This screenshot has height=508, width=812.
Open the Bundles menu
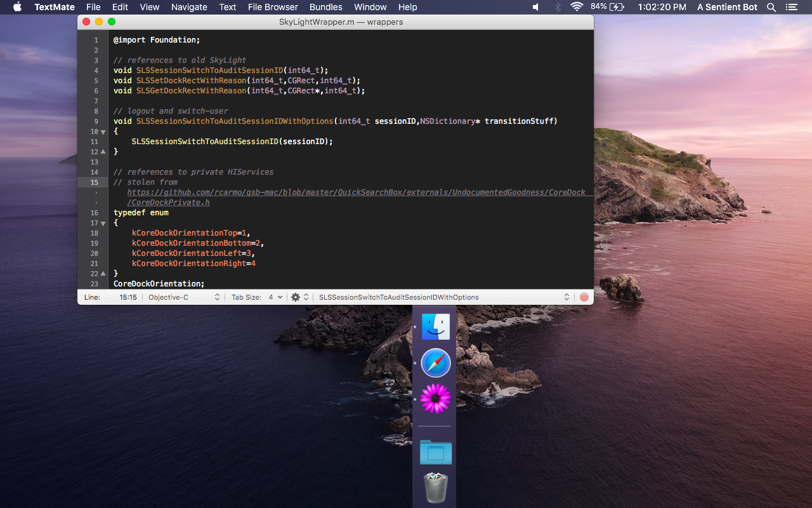coord(325,7)
